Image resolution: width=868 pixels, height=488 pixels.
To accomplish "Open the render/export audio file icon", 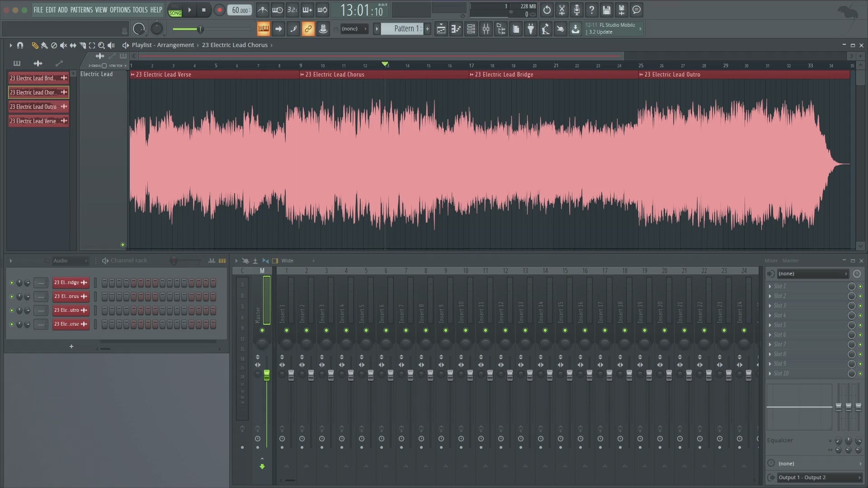I will (x=622, y=10).
